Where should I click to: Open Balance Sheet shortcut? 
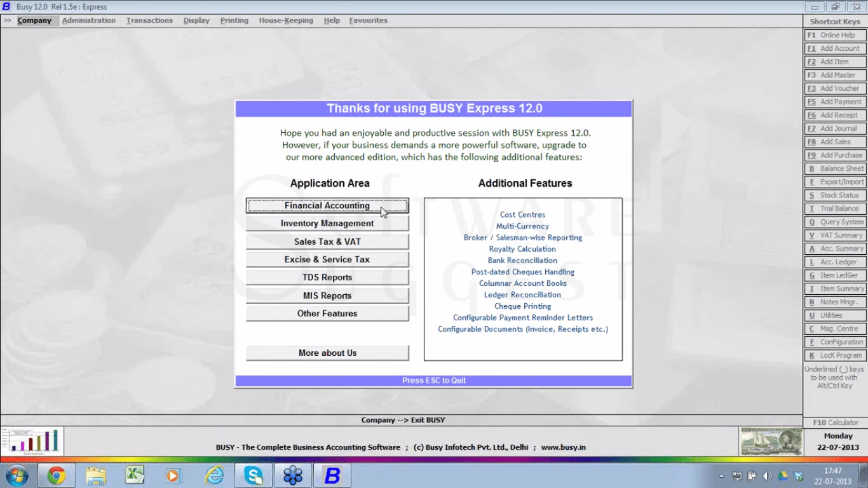[835, 168]
